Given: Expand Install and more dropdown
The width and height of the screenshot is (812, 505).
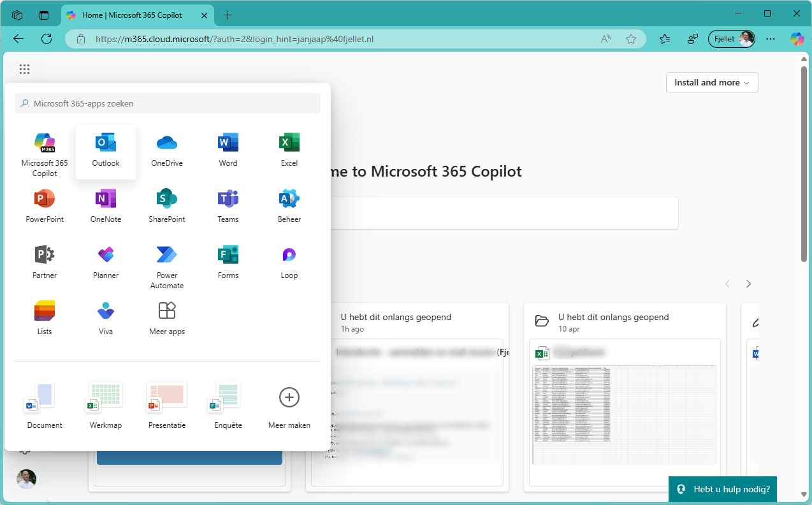Looking at the screenshot, I should click(x=712, y=82).
